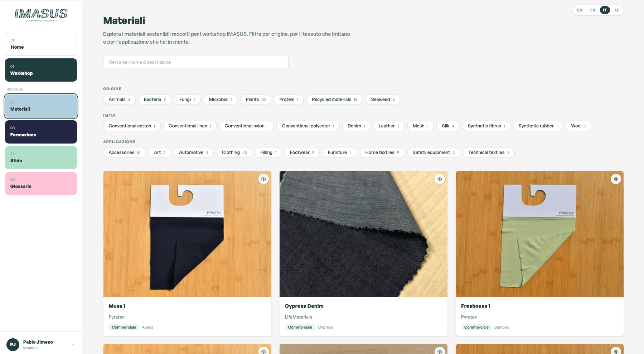644x354 pixels.
Task: Click the Freshness 1 title
Action: click(x=476, y=306)
